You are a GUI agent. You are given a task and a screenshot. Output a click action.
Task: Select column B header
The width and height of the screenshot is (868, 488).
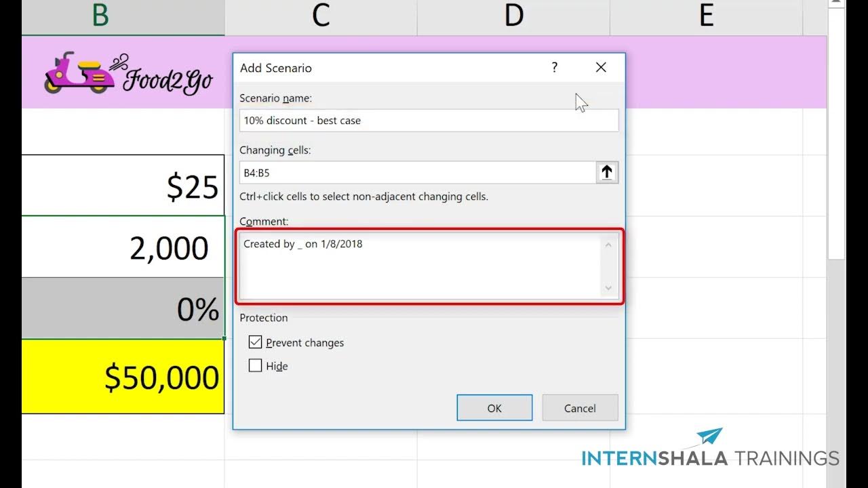(100, 16)
